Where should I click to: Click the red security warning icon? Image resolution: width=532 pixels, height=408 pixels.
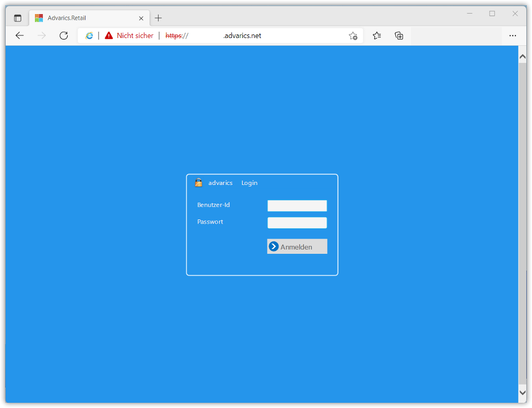(x=108, y=35)
